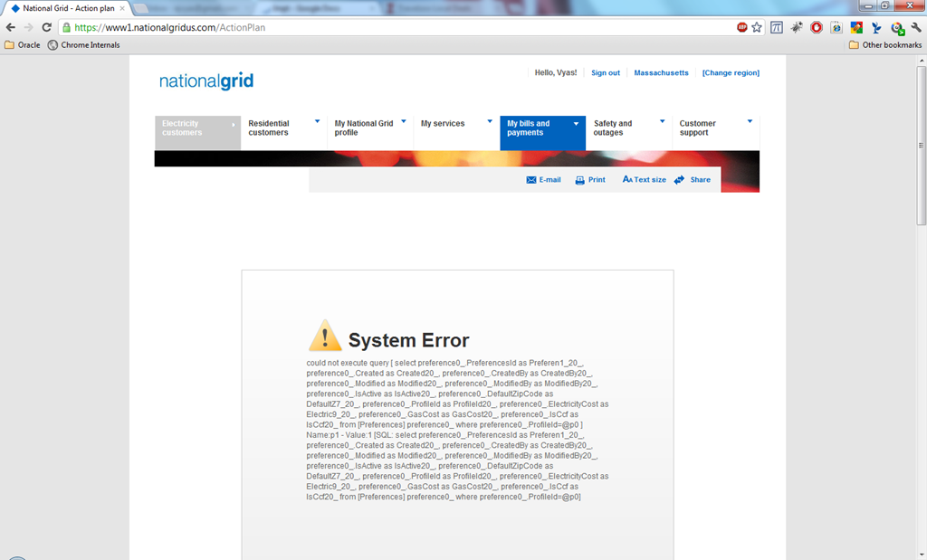927x560 pixels.
Task: Reload the page with the refresh icon
Action: [47, 27]
